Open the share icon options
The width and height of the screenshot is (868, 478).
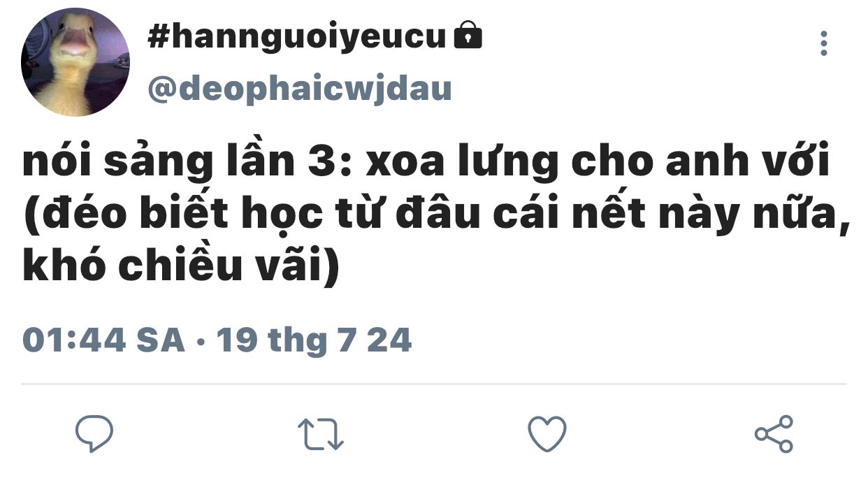pos(774,434)
